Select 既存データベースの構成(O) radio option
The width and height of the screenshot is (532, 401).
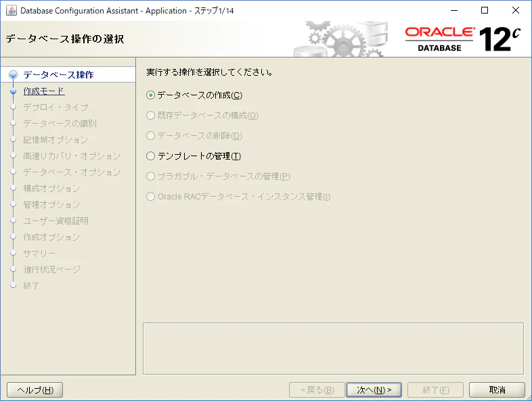(x=202, y=116)
